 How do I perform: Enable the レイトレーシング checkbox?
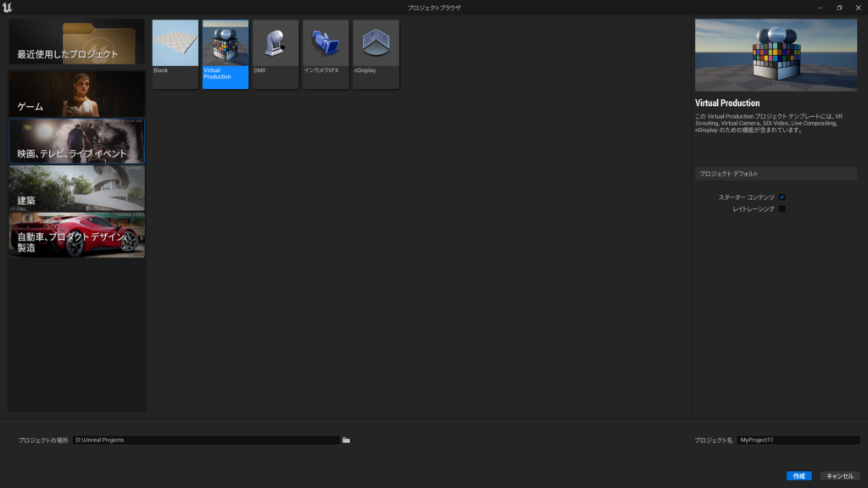pos(782,208)
